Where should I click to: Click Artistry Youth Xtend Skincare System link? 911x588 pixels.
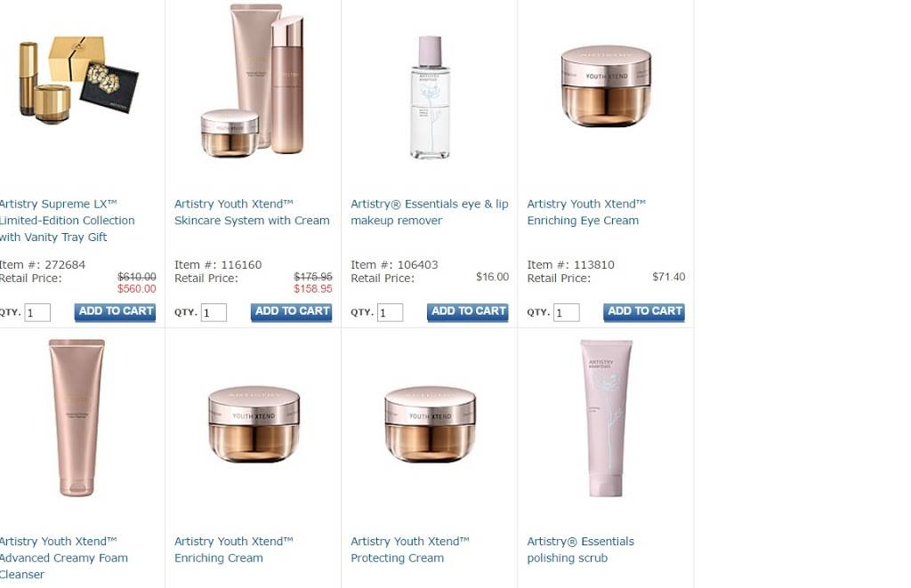tap(252, 212)
